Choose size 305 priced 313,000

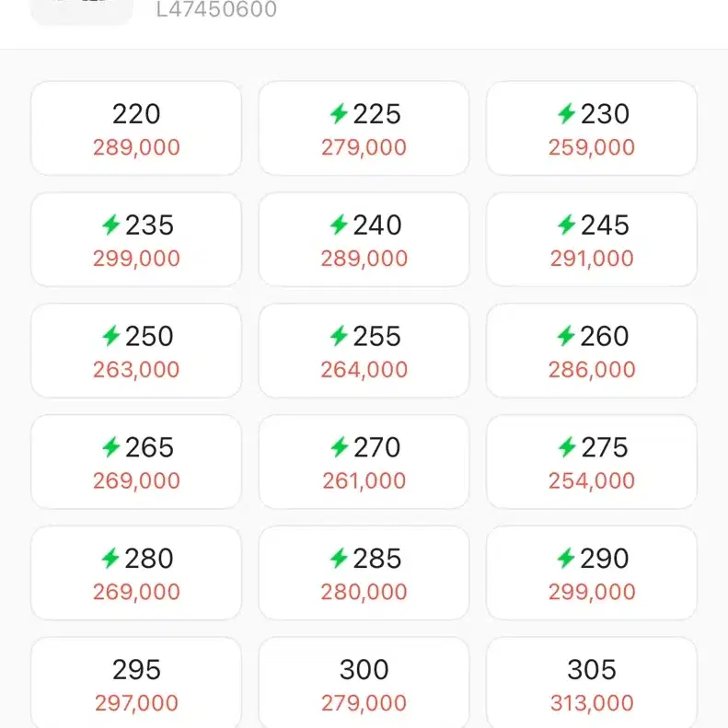pyautogui.click(x=592, y=684)
